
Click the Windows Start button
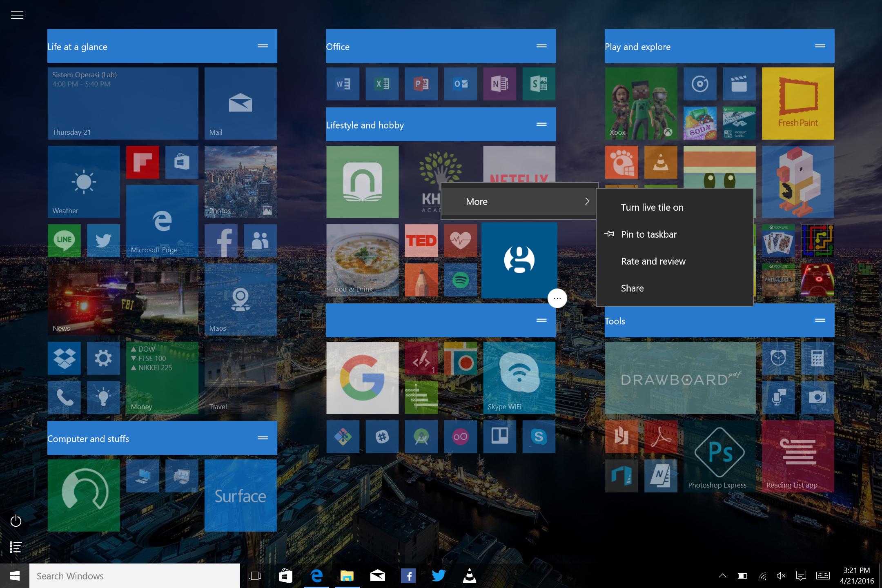tap(15, 576)
